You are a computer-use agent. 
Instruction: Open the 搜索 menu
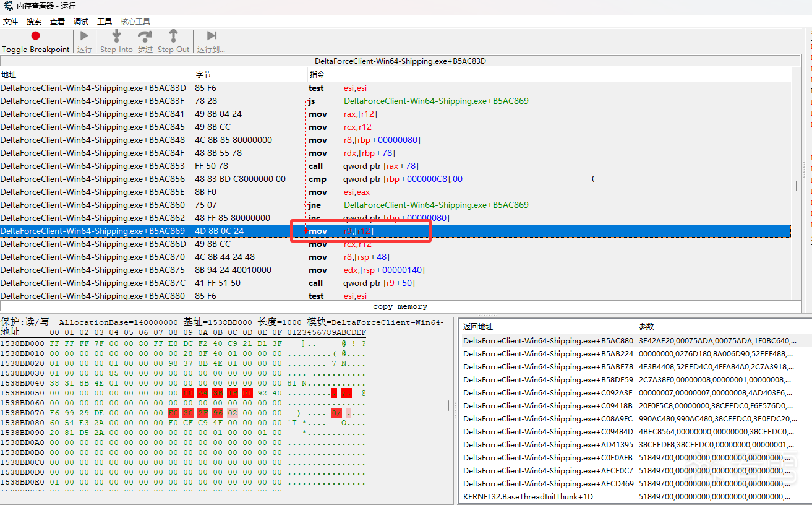34,22
